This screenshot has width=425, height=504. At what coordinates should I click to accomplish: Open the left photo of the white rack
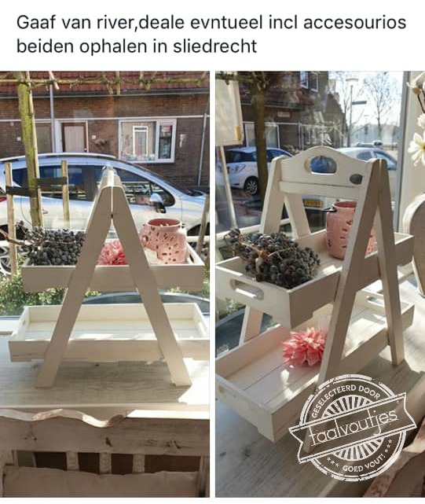tap(104, 284)
